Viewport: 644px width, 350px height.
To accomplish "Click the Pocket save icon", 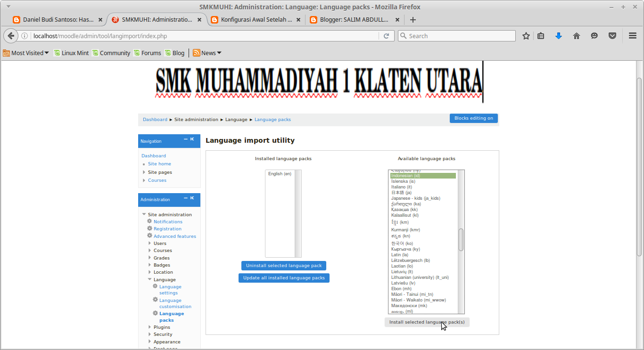I will pos(612,35).
